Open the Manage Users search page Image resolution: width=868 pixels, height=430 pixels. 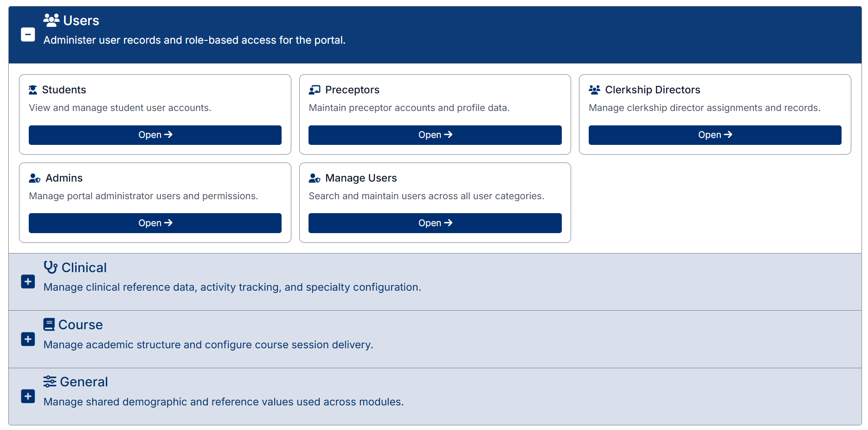[x=435, y=223]
